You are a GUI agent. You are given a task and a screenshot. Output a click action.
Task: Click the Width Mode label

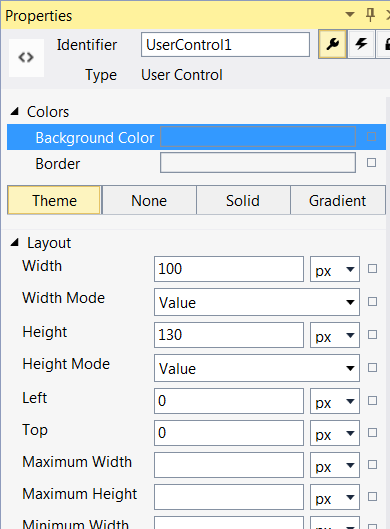click(x=63, y=298)
